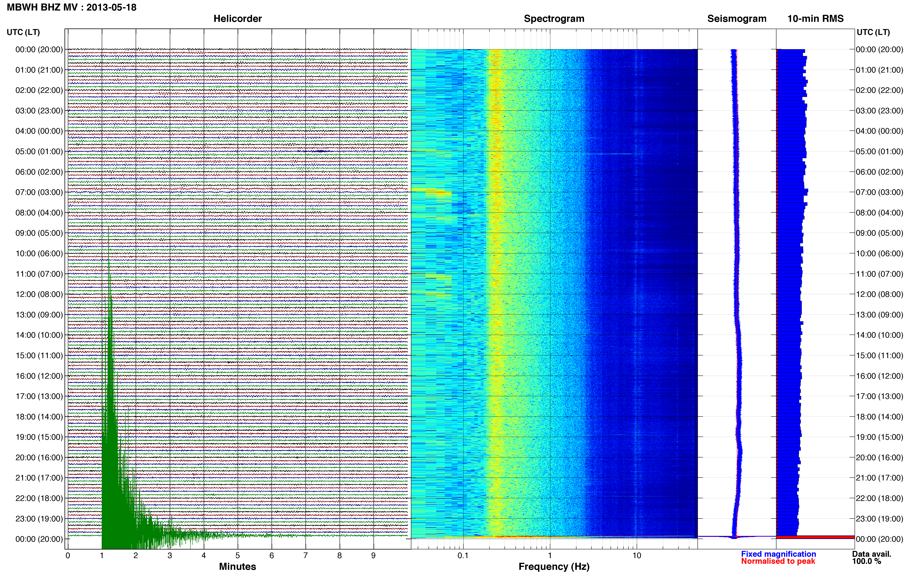Click left time label '23:00 (19:00)'
The width and height of the screenshot is (924, 578).
click(x=39, y=518)
